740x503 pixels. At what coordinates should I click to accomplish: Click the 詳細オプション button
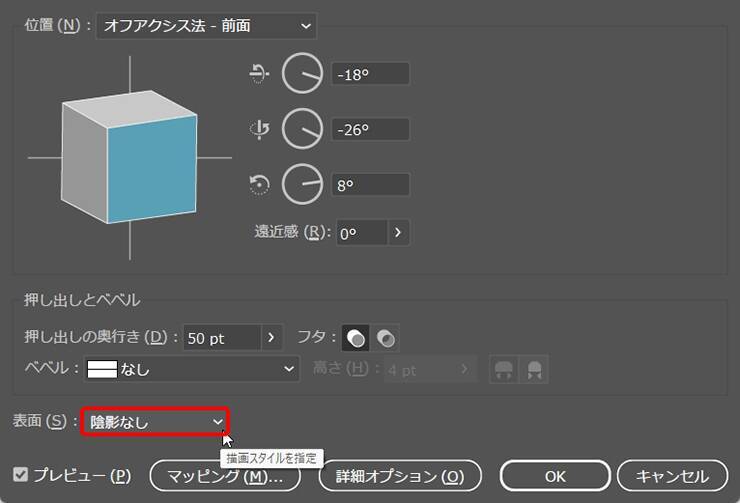[400, 476]
